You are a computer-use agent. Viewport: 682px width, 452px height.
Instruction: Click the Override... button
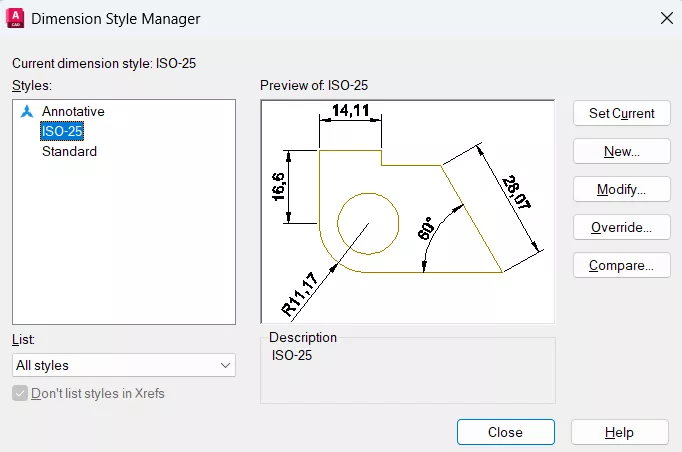coord(621,227)
